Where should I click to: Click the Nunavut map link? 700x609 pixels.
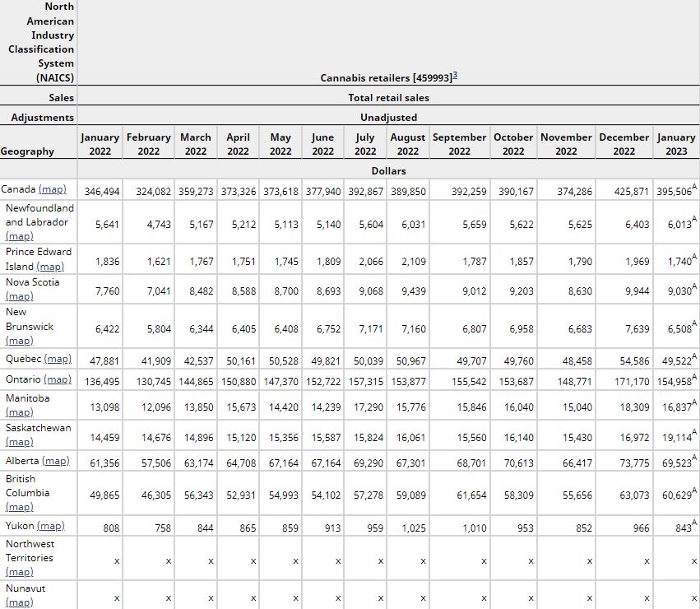pos(20,602)
